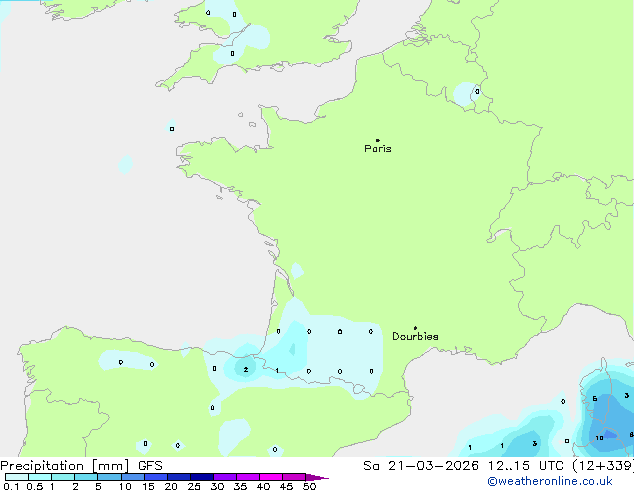Image resolution: width=634 pixels, height=490 pixels.
Task: Click the '50' legend scale label
Action: coord(309,486)
